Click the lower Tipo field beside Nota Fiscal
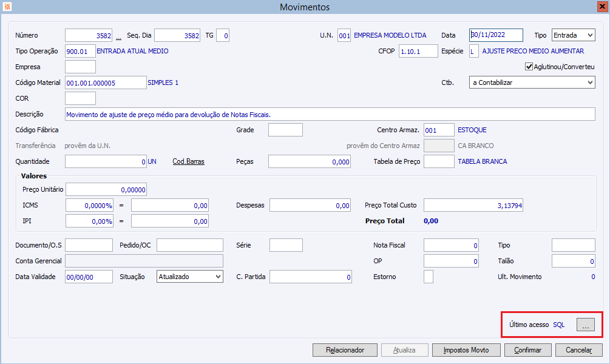 574,245
